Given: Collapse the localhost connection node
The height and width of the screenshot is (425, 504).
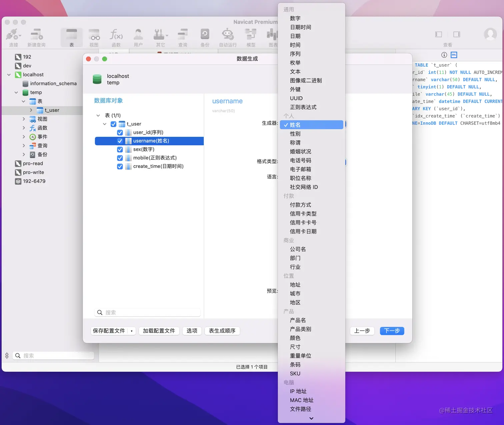Looking at the screenshot, I should tap(9, 75).
